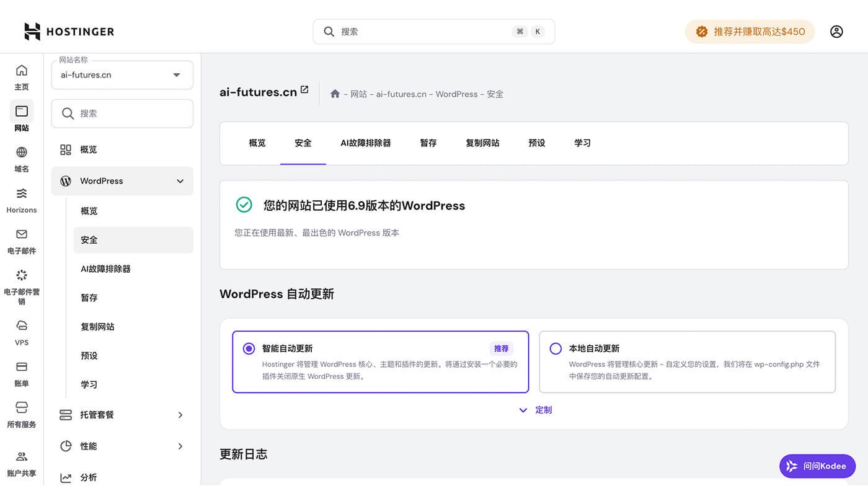Click the 推荐并赚取高达$450 referral button
This screenshot has height=496, width=868.
click(x=750, y=31)
